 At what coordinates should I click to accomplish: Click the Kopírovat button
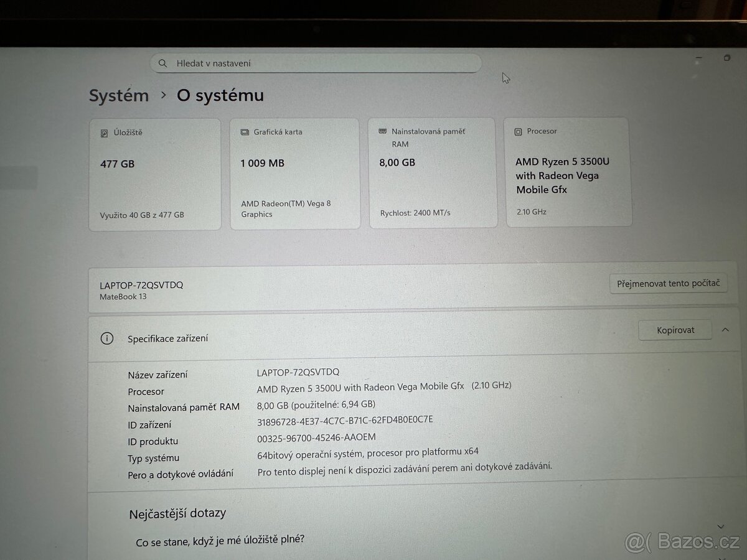[675, 330]
